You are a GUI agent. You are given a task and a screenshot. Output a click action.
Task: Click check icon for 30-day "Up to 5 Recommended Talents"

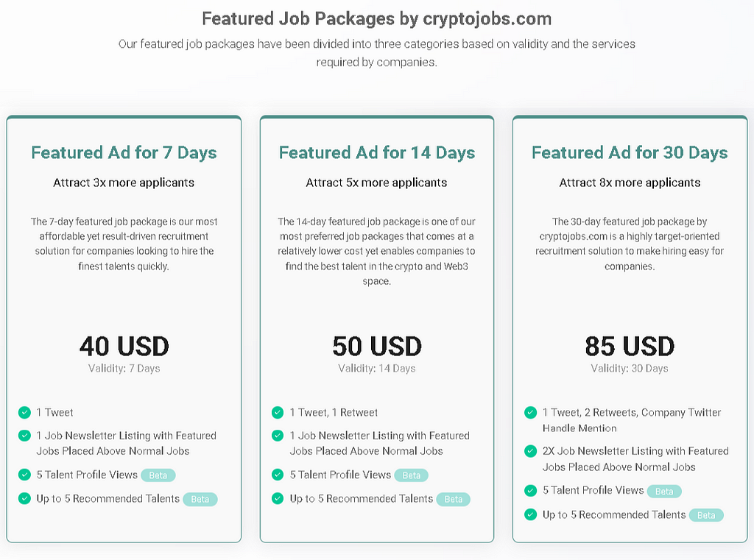(530, 514)
